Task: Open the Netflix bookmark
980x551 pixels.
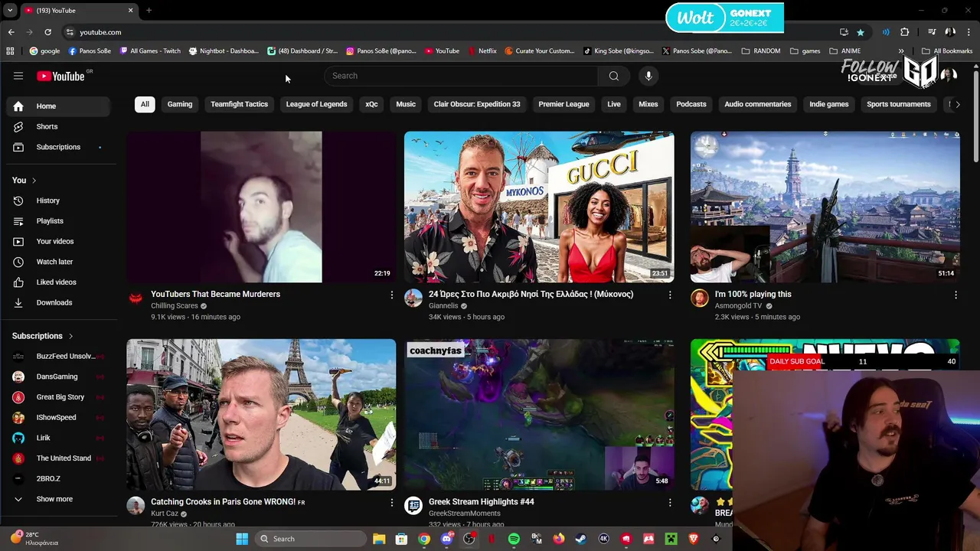Action: pos(482,51)
